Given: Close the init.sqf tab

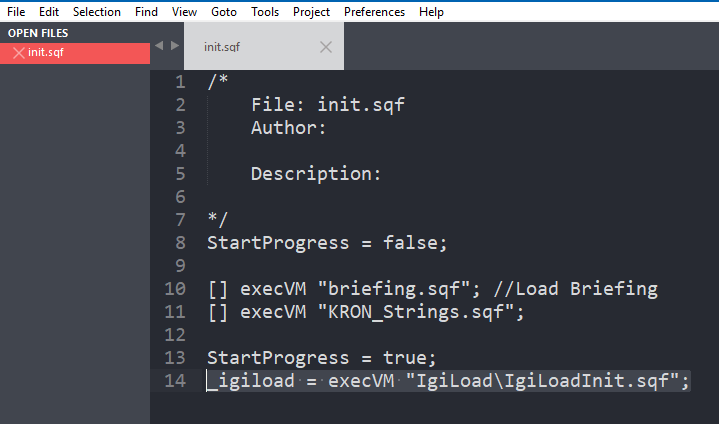Looking at the screenshot, I should click(x=326, y=47).
